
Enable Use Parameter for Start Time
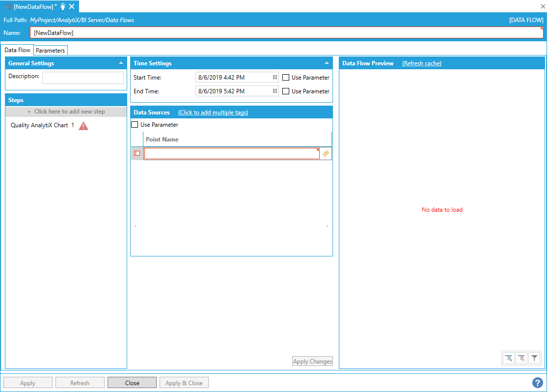(x=286, y=78)
